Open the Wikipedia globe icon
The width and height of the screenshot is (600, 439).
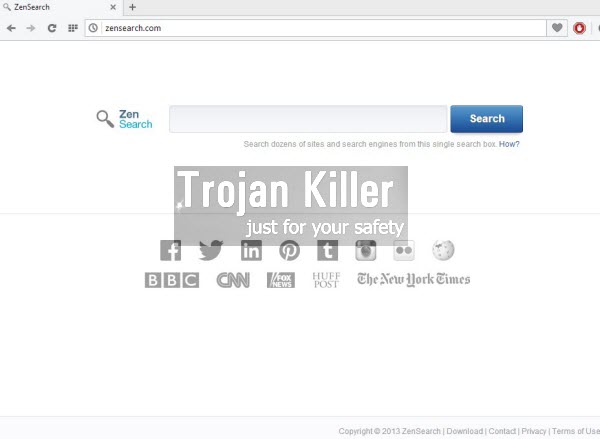pyautogui.click(x=443, y=250)
